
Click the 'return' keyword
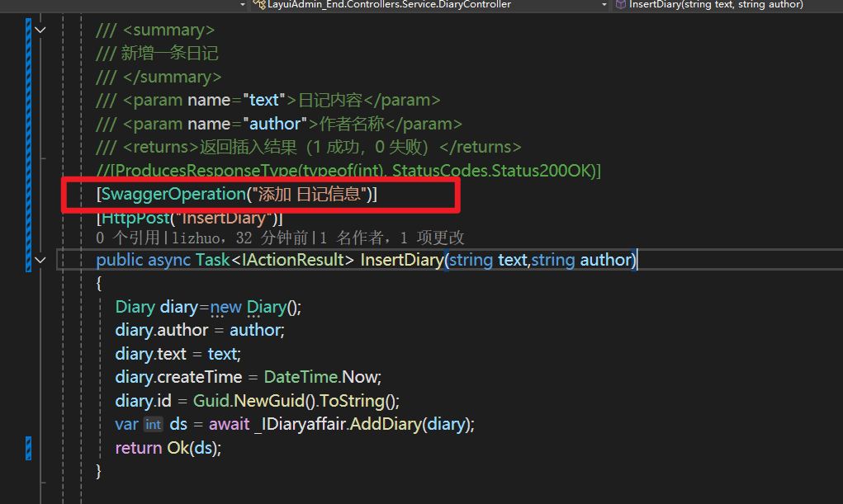[138, 448]
